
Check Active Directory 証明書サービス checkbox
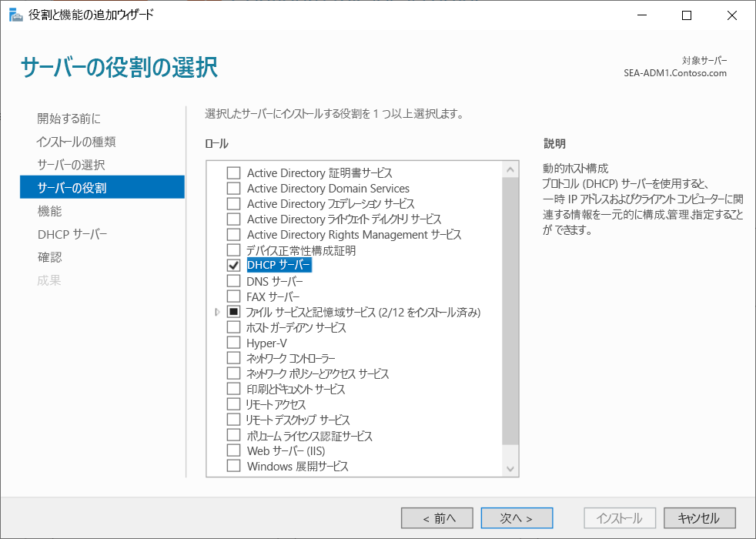pos(233,173)
